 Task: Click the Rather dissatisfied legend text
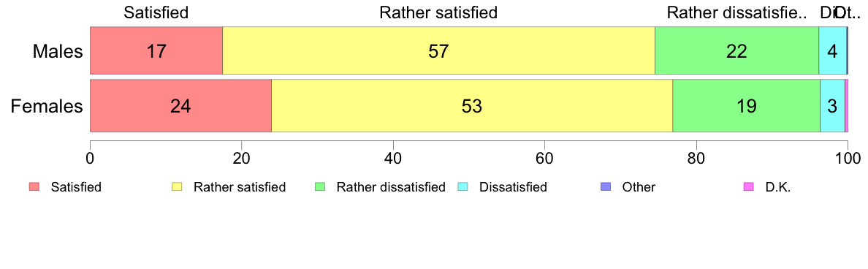(391, 187)
